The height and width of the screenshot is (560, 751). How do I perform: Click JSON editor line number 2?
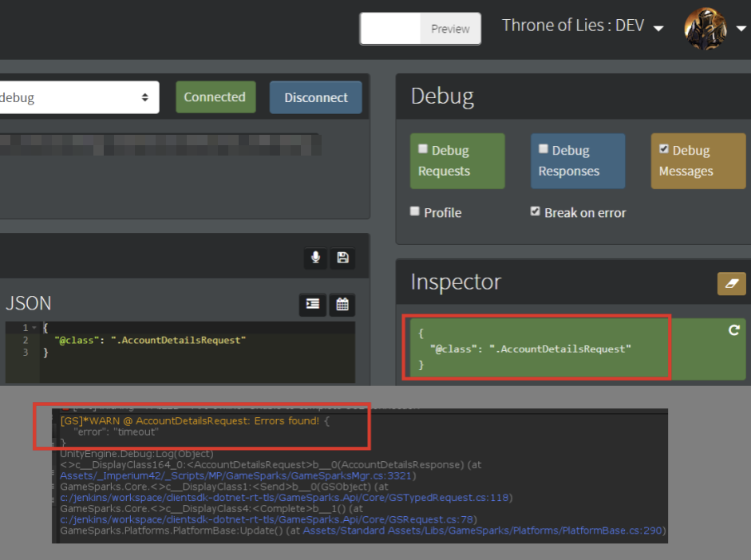pyautogui.click(x=26, y=341)
